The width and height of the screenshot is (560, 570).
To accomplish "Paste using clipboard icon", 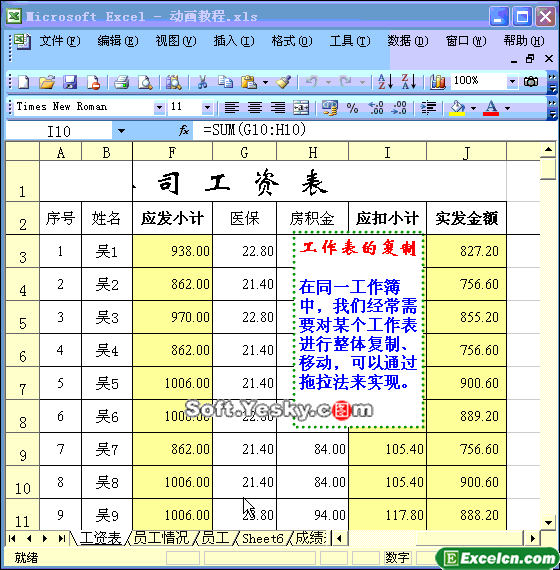I will click(249, 82).
